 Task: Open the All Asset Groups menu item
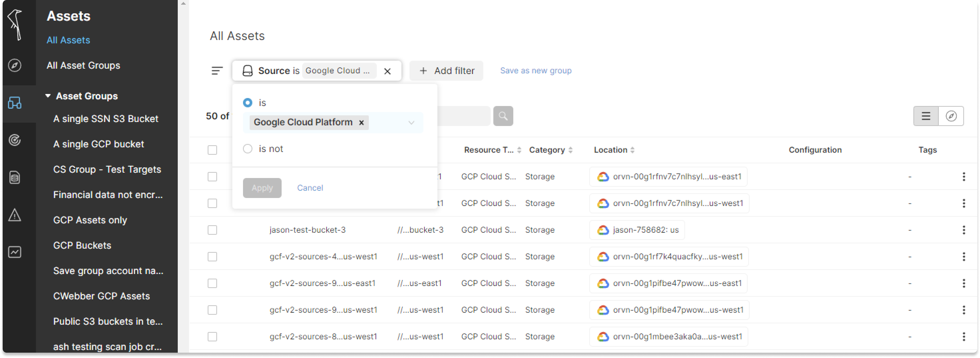[x=83, y=66]
